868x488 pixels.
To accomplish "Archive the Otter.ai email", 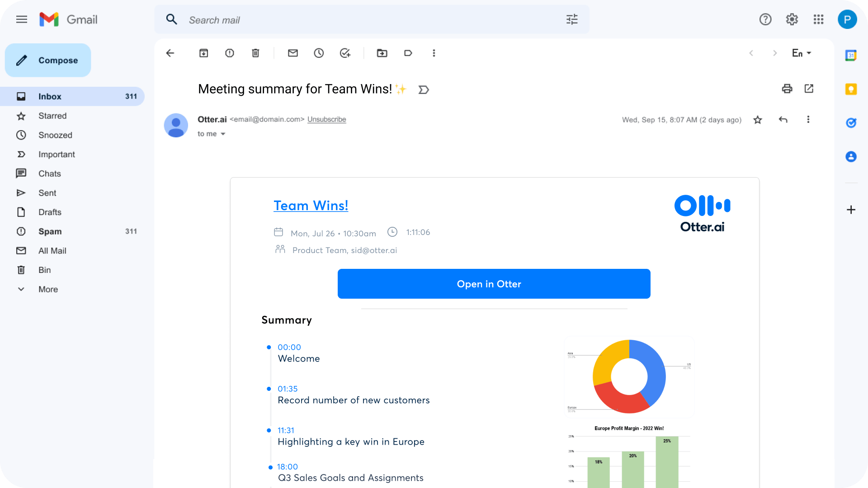I will point(203,53).
